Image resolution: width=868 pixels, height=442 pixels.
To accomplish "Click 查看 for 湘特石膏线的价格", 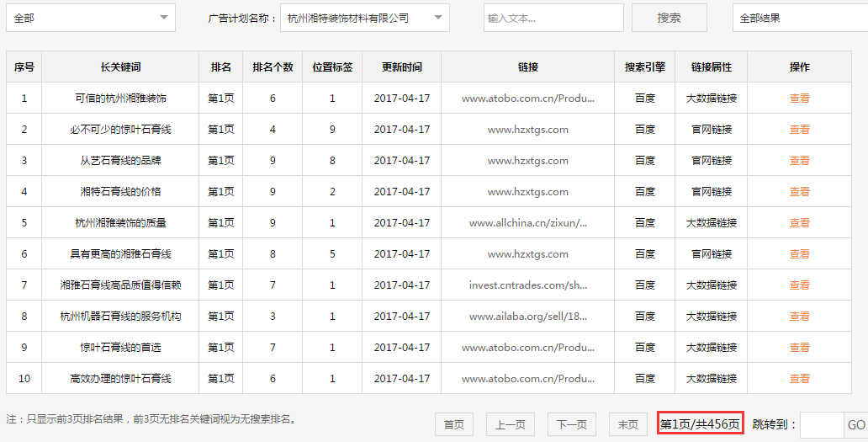I will coord(799,192).
